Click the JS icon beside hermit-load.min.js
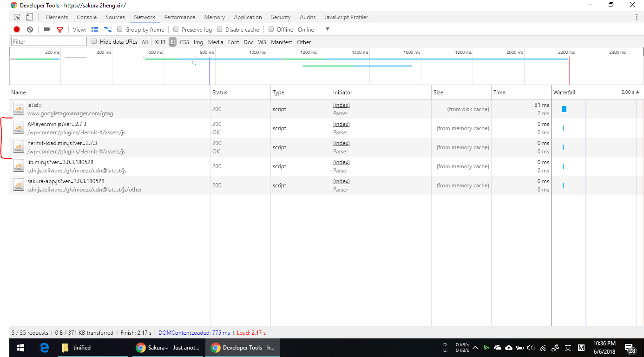Image resolution: width=644 pixels, height=357 pixels. (x=18, y=147)
